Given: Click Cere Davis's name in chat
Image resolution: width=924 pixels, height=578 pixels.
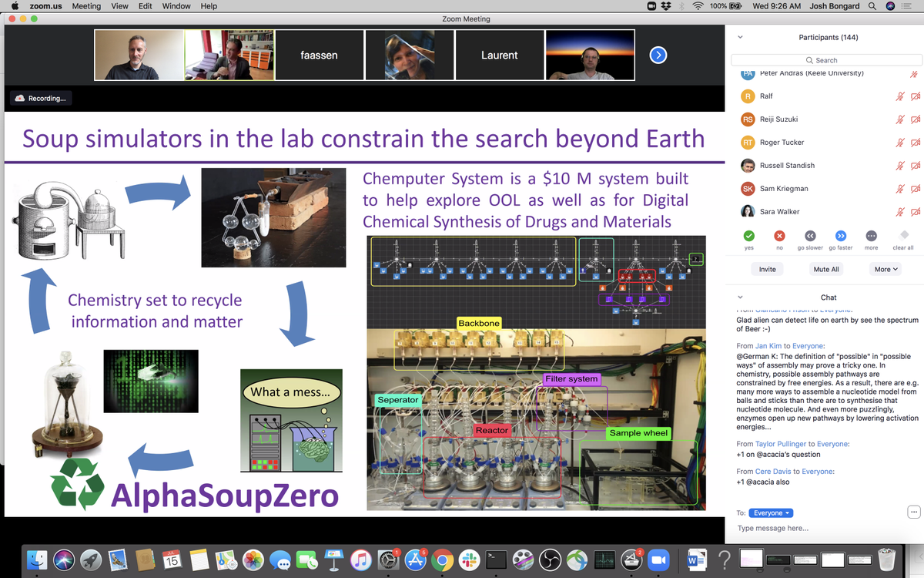Looking at the screenshot, I should (x=774, y=471).
